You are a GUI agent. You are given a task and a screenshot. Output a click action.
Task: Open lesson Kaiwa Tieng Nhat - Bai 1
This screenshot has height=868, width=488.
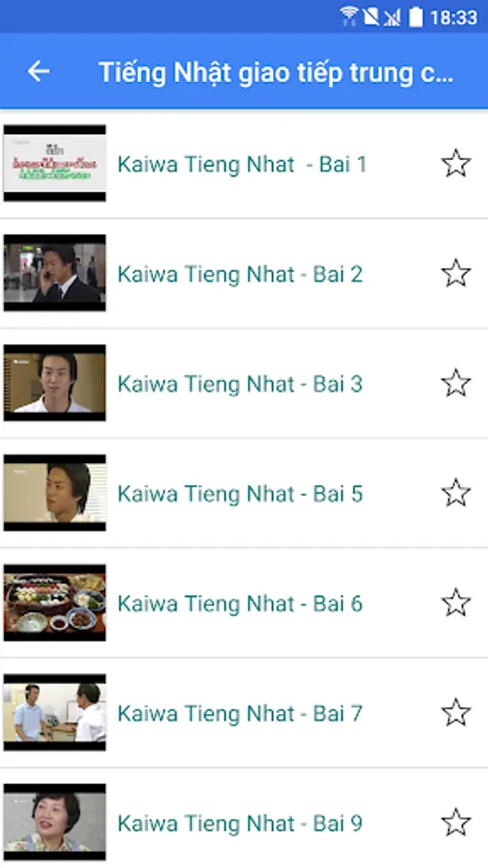click(x=242, y=164)
